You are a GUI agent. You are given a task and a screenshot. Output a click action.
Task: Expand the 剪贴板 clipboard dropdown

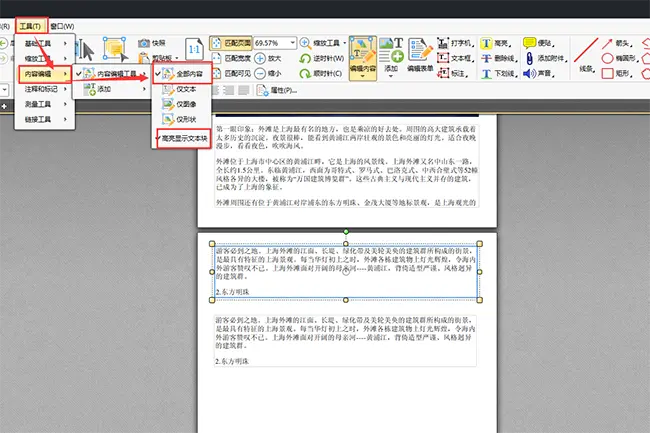[177, 58]
